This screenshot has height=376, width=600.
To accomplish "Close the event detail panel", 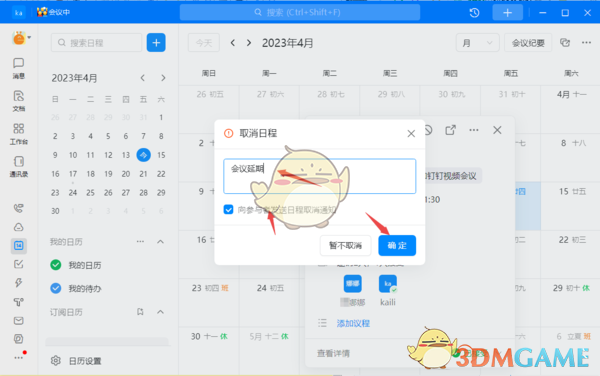I will tap(497, 130).
